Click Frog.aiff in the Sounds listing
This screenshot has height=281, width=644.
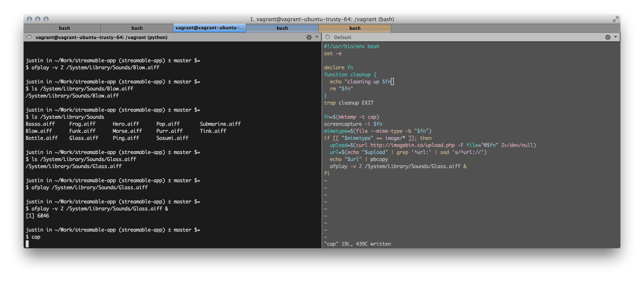click(82, 124)
